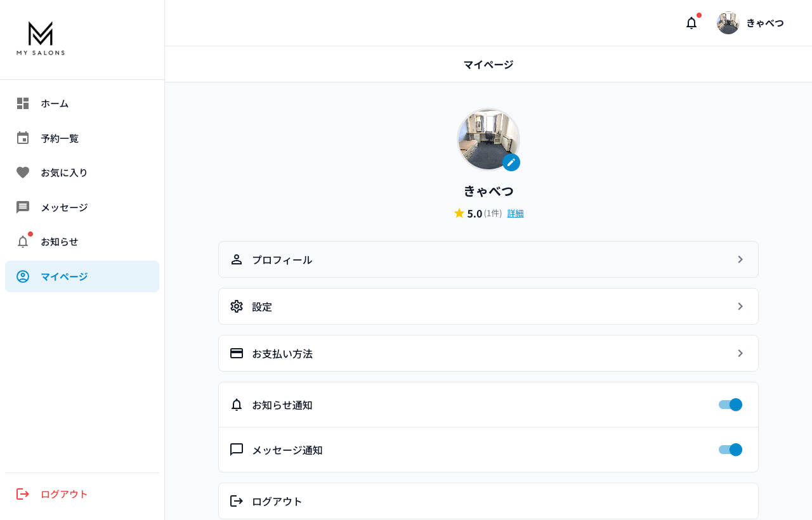The height and width of the screenshot is (520, 812).
Task: Click the お支払い方法 row label
Action: [282, 354]
